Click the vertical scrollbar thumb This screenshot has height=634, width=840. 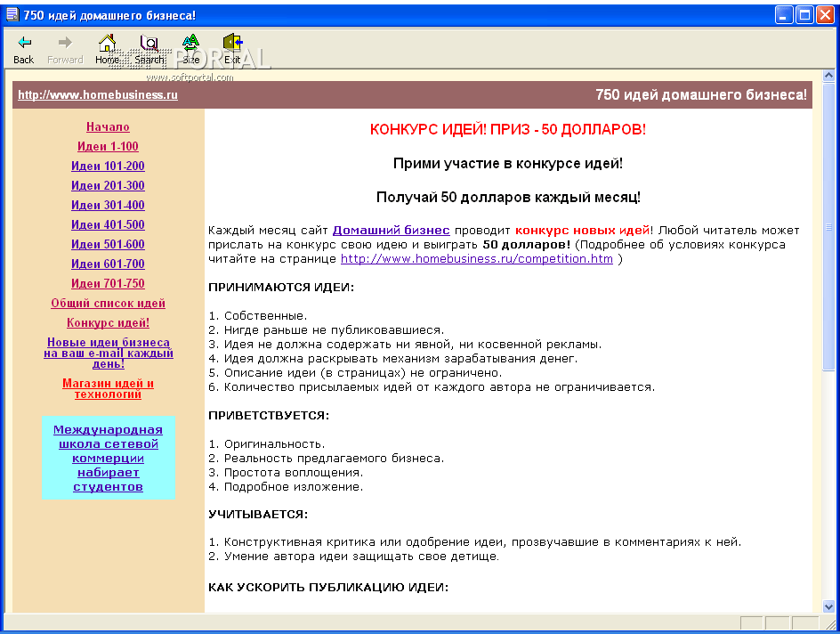828,226
